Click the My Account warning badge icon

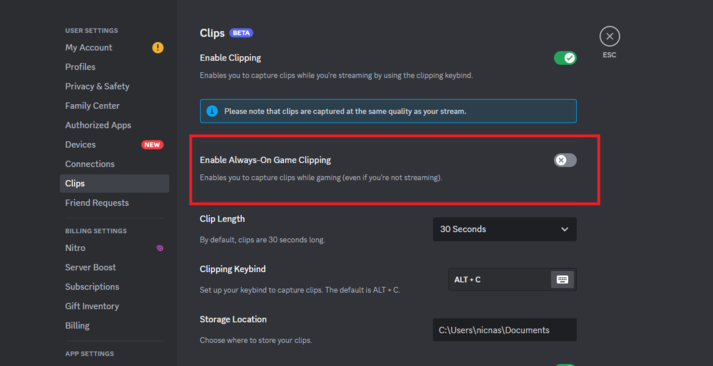tap(158, 47)
